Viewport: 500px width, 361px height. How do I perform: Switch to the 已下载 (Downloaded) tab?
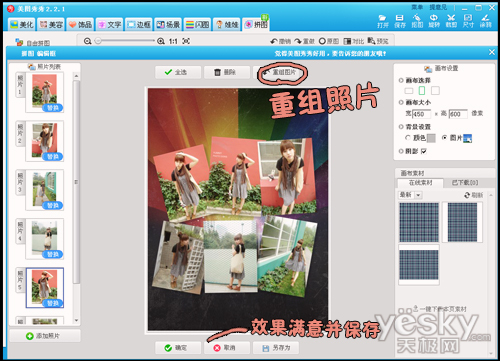pos(465,183)
